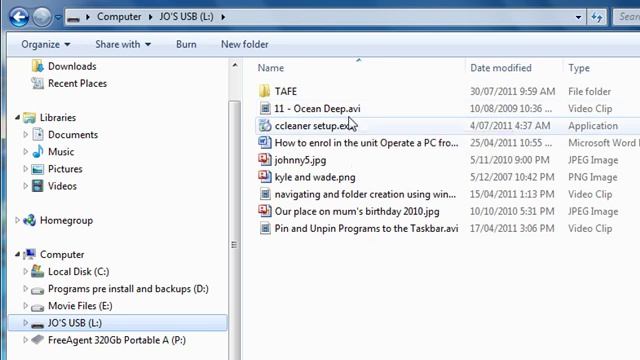The height and width of the screenshot is (360, 640).
Task: Sort by the Date modified column header
Action: tap(501, 68)
